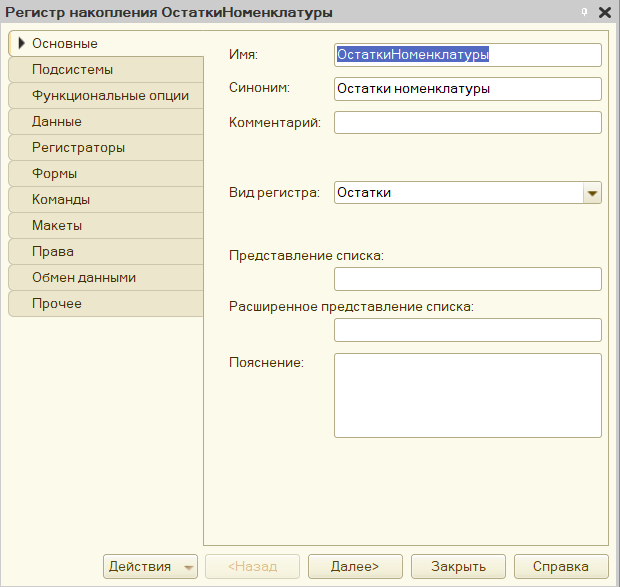Expand the Действия button menu
The width and height of the screenshot is (620, 587).
point(150,566)
